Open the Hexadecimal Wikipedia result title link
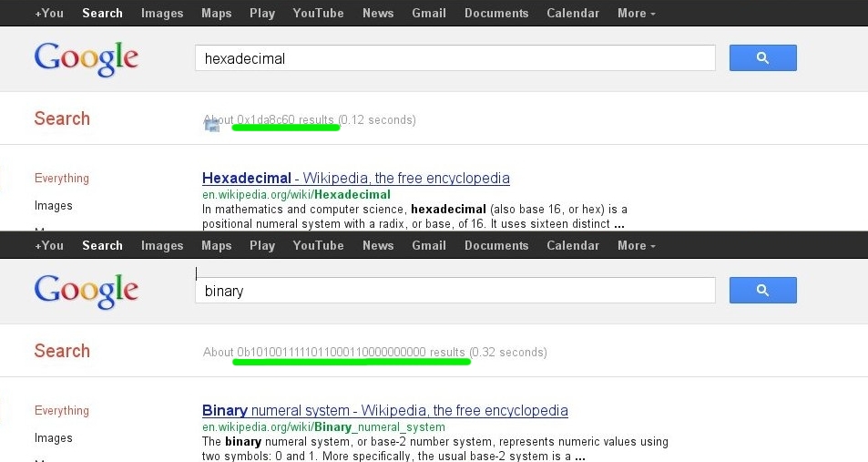This screenshot has width=868, height=462. pos(355,178)
